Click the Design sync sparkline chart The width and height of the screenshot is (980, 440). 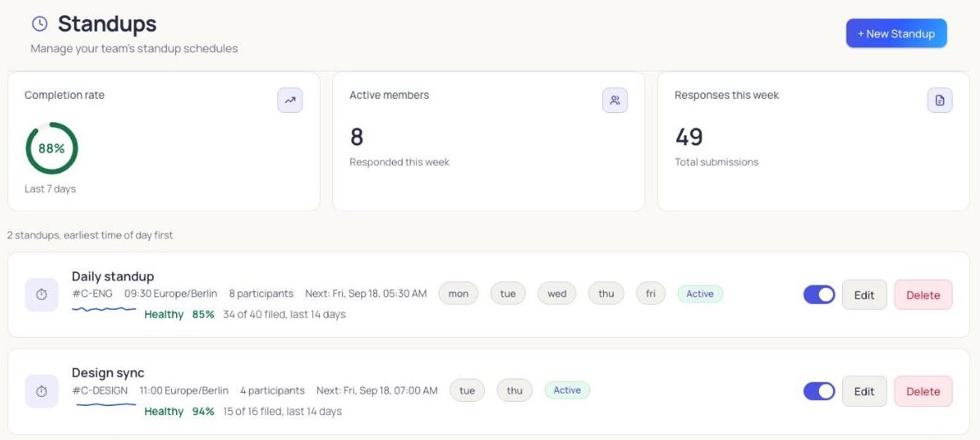tap(105, 404)
